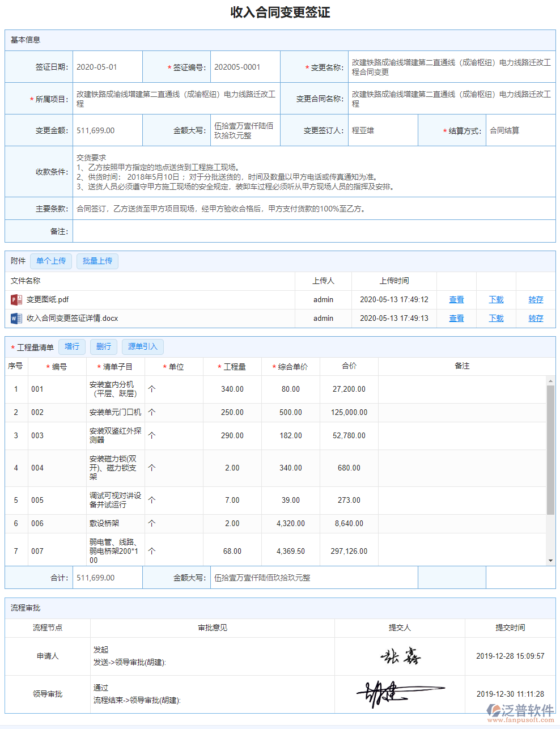Image resolution: width=560 pixels, height=729 pixels.
Task: Click the 单个上传 upload button
Action: click(x=50, y=261)
